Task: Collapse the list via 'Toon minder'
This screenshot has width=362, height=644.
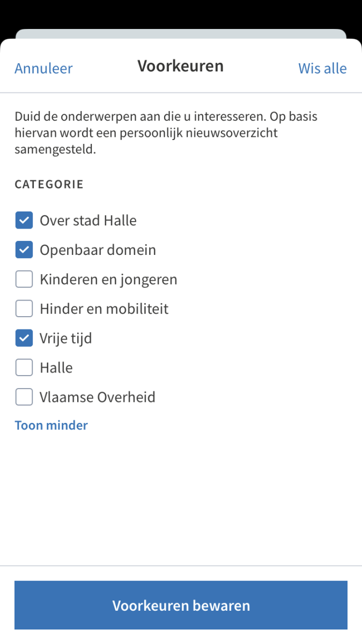Action: pos(51,425)
